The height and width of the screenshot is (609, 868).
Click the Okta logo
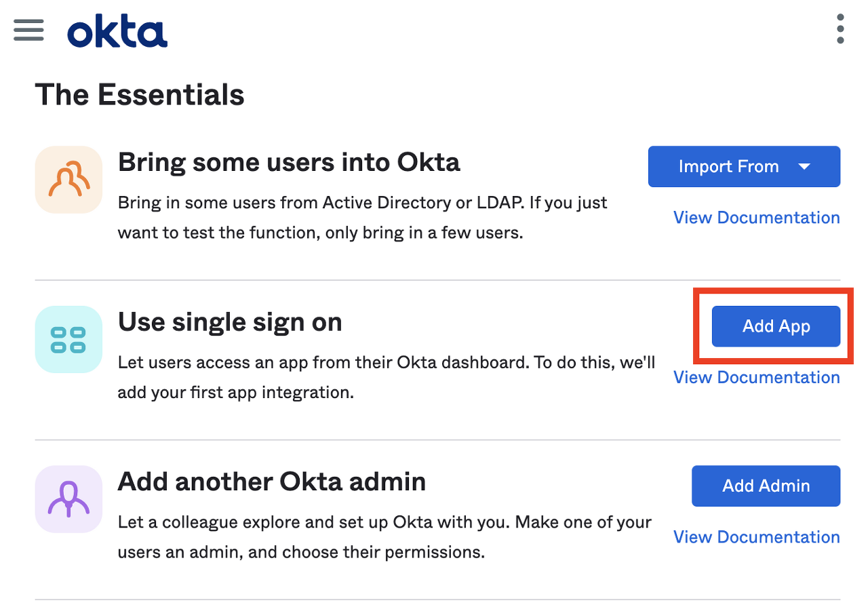[117, 31]
